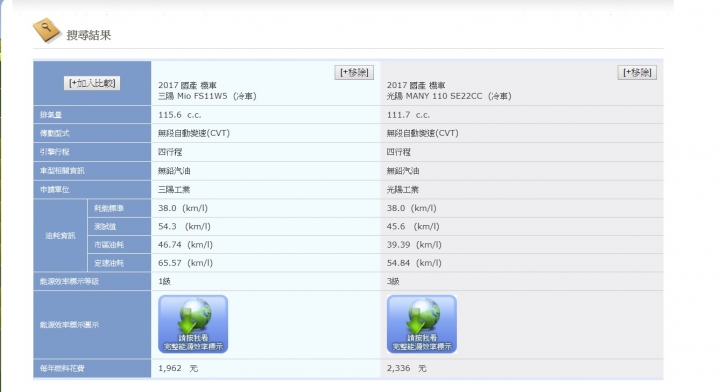Select the 搜尋結果 heading text

(89, 35)
